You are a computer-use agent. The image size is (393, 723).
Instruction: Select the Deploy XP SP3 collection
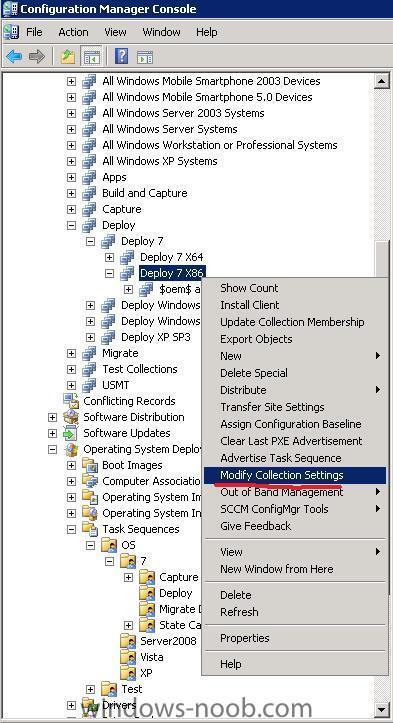(155, 337)
